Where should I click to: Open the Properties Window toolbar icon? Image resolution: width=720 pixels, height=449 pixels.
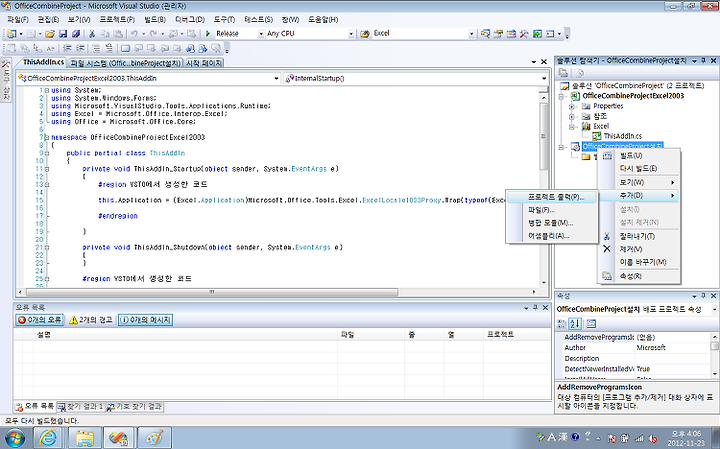tap(498, 34)
